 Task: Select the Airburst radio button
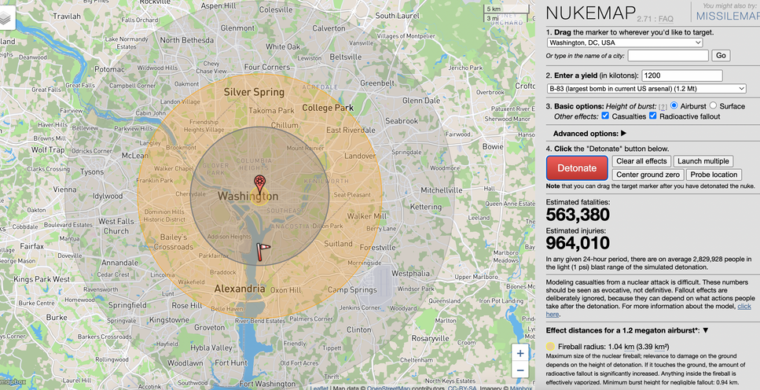(x=674, y=106)
